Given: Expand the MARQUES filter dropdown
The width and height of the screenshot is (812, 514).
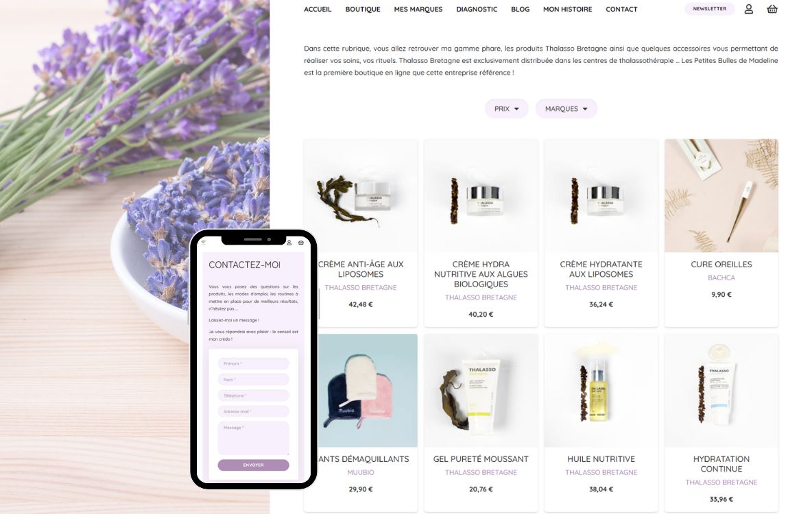Looking at the screenshot, I should click(x=566, y=109).
